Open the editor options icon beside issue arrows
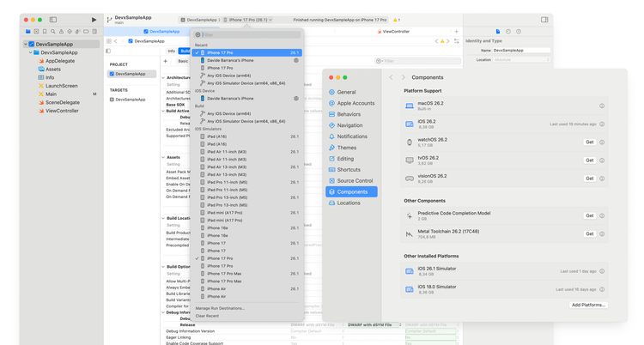 coord(456,41)
